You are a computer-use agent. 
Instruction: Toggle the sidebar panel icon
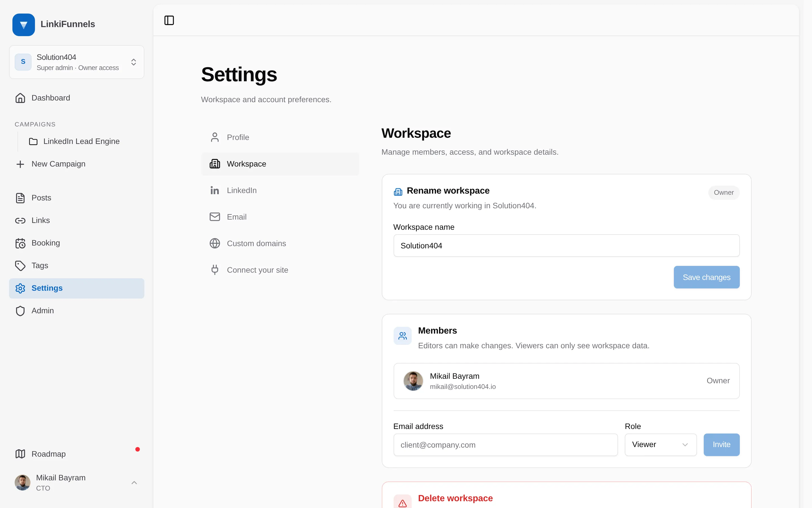(169, 20)
